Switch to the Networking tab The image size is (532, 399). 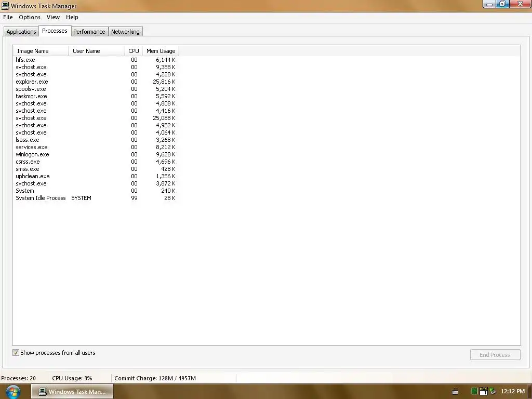pos(125,32)
